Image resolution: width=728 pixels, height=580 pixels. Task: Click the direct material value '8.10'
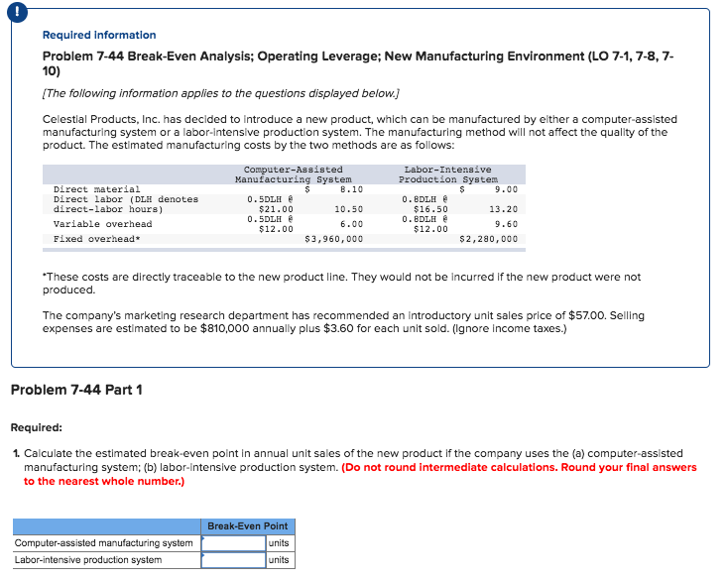351,189
